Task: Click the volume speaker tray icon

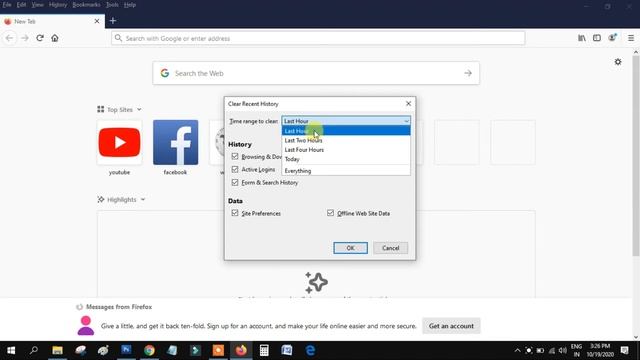Action: pos(563,351)
